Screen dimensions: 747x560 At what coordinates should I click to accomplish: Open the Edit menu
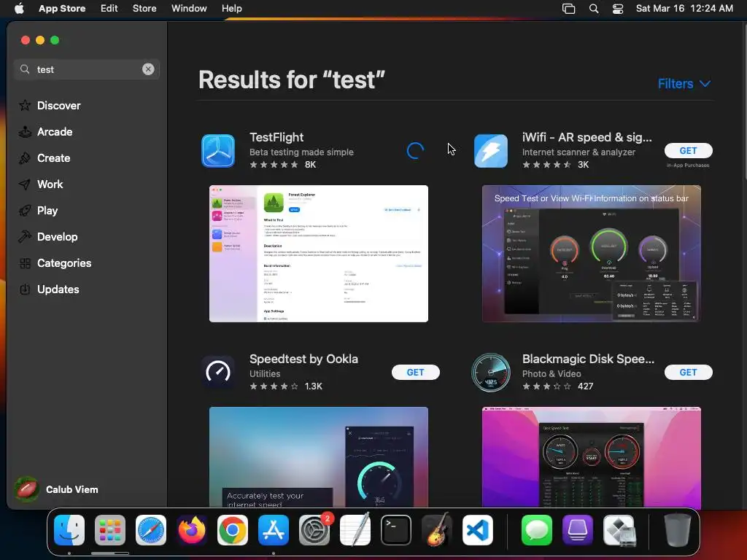[109, 8]
